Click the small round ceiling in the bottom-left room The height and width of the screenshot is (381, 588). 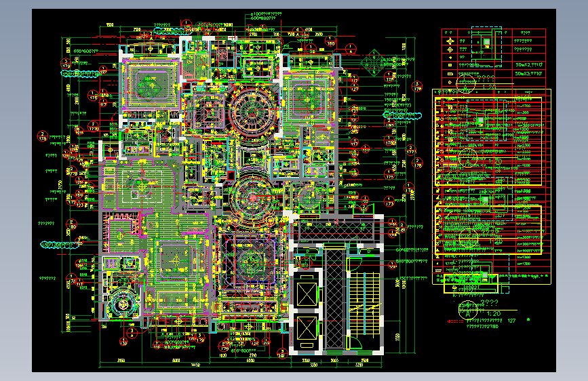(122, 304)
